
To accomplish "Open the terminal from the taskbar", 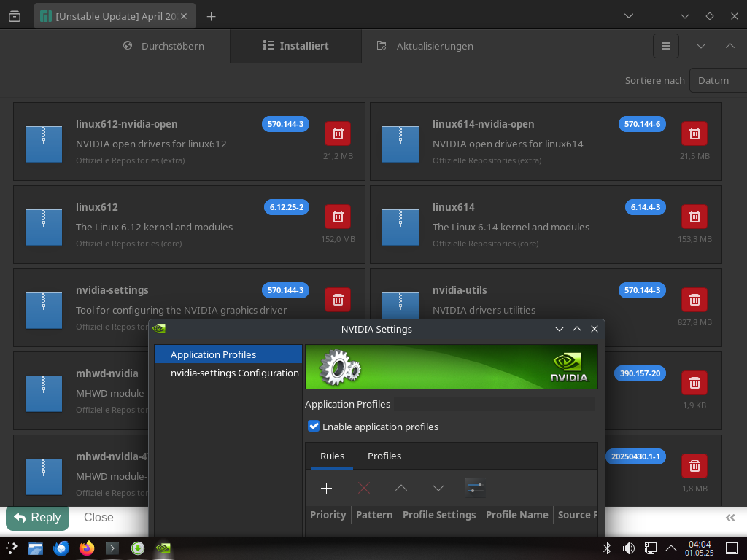I will coord(112,548).
